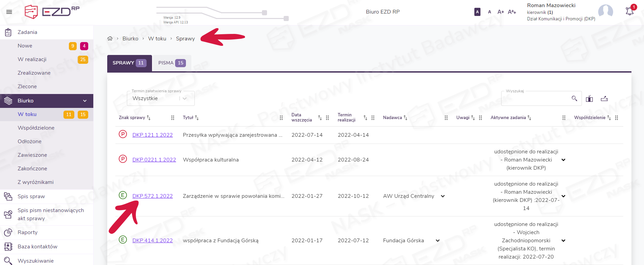Open case link DKP.572.1.2022

pos(152,196)
